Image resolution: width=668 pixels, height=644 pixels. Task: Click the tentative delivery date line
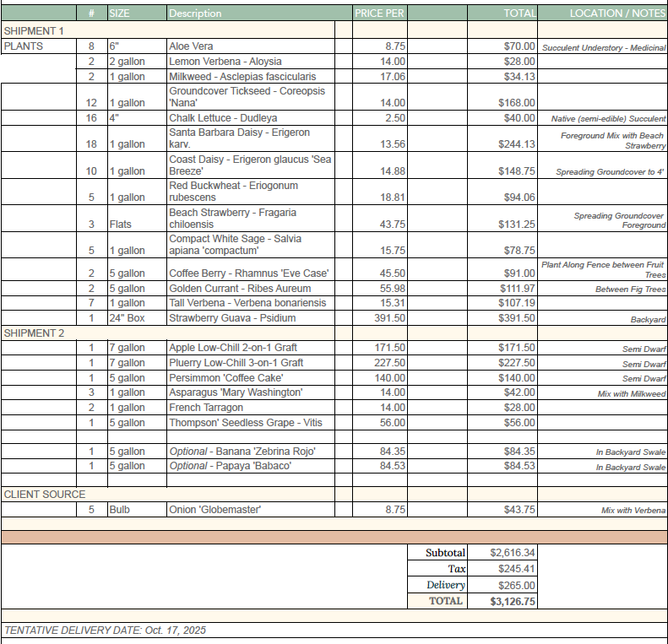coord(106,630)
